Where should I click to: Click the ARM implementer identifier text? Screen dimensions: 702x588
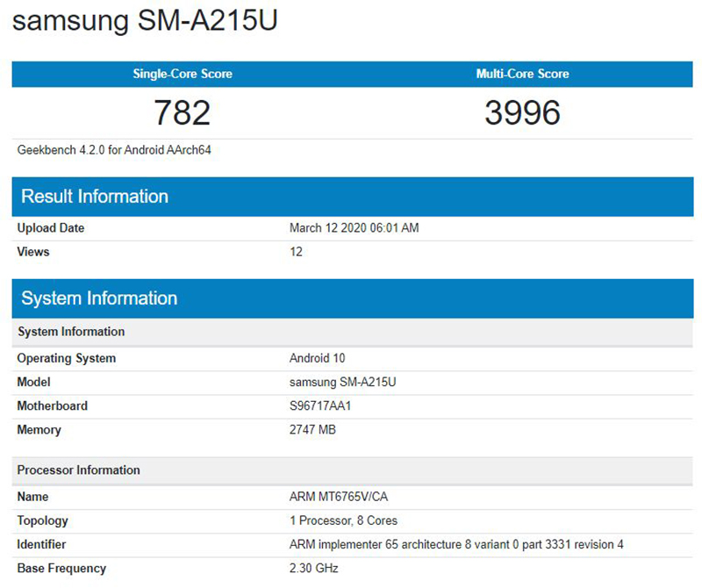(x=456, y=544)
